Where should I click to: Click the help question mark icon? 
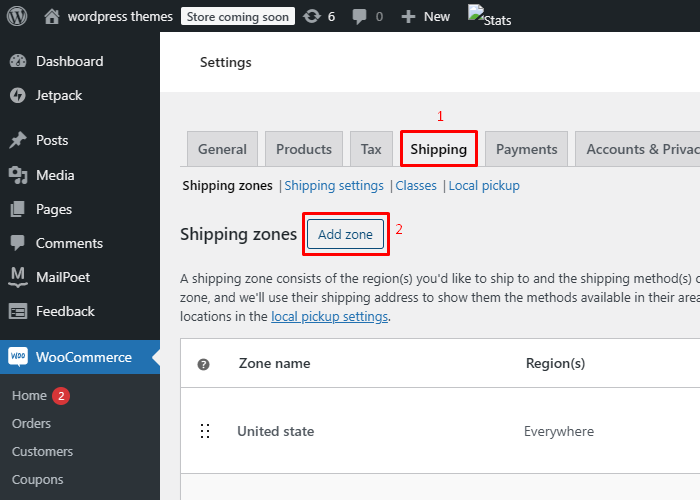point(204,364)
